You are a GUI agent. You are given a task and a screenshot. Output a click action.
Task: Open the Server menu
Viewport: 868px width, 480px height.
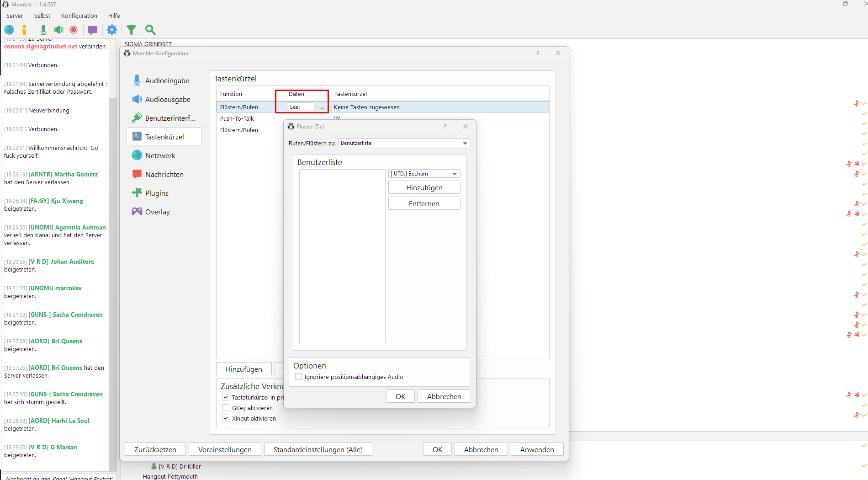pos(15,16)
